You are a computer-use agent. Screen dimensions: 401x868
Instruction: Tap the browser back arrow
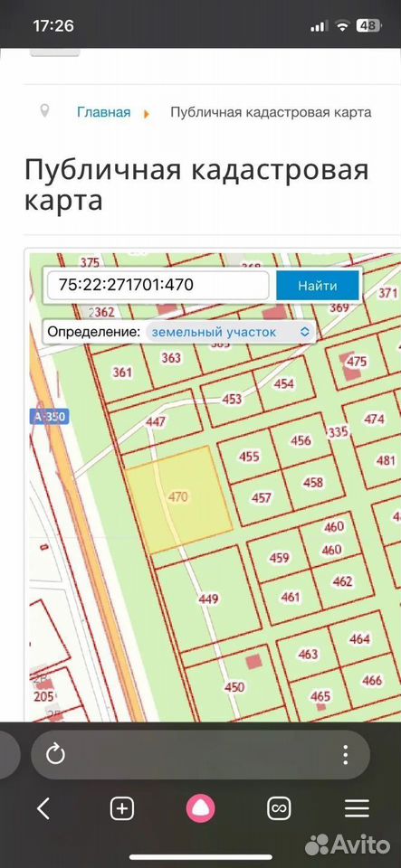click(x=43, y=808)
